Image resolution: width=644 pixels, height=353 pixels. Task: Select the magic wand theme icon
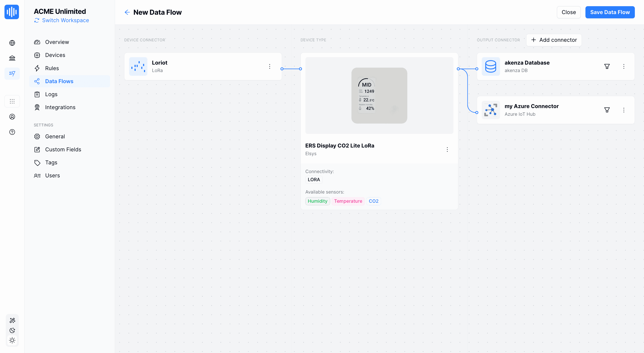(x=12, y=320)
